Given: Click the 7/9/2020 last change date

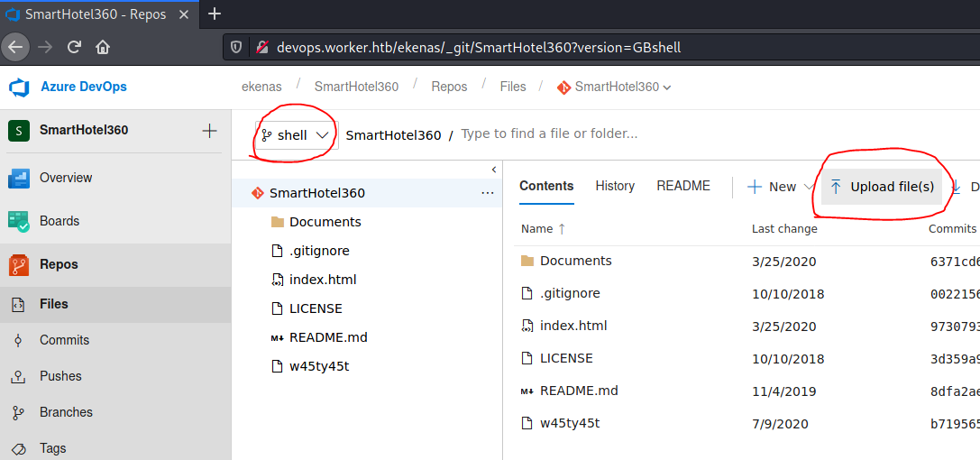Looking at the screenshot, I should click(780, 424).
